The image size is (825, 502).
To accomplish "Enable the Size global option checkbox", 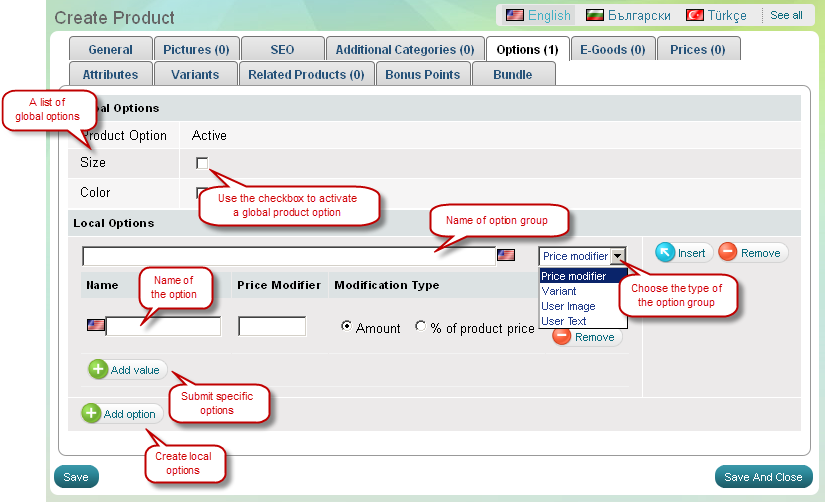I will click(202, 163).
